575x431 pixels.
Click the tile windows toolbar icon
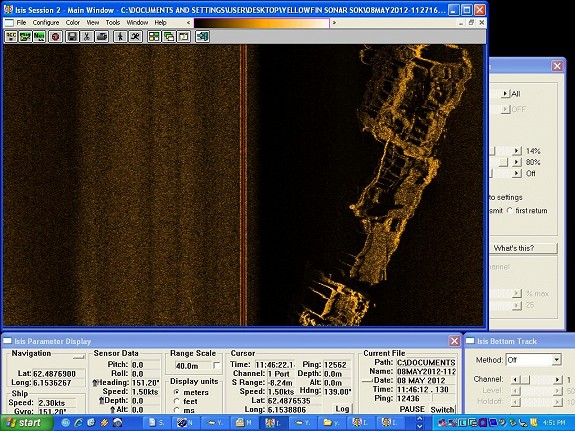click(154, 37)
